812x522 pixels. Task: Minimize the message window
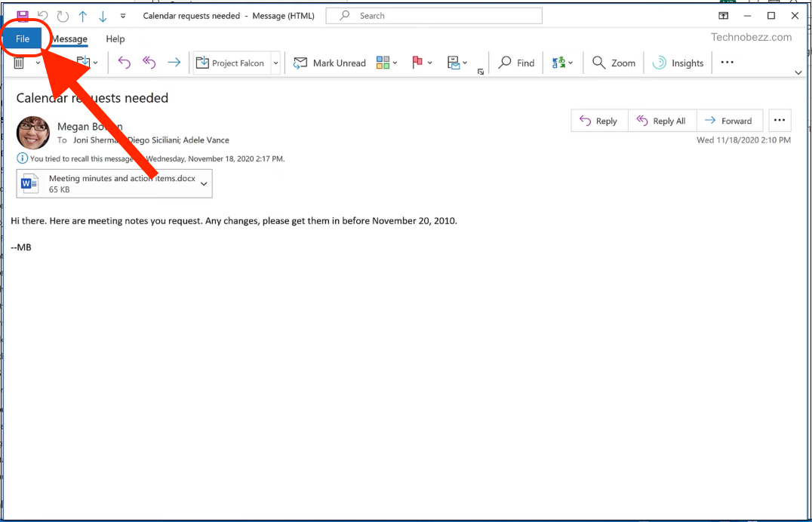tap(747, 16)
